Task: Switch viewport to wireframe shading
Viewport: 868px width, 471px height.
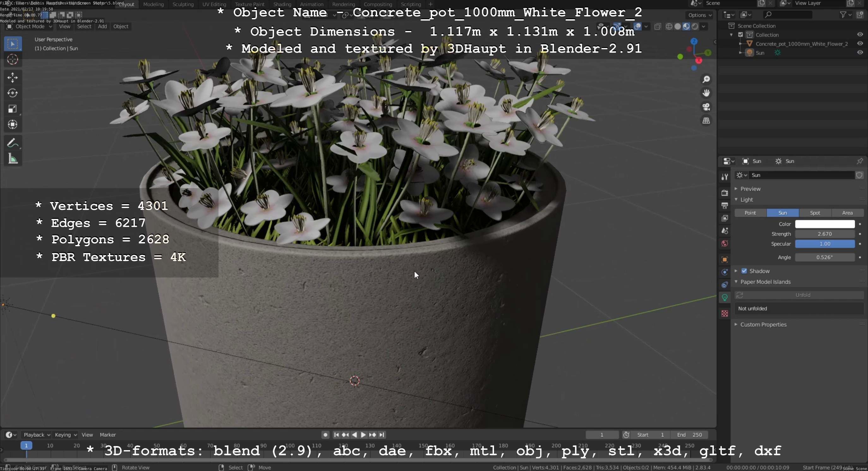Action: tap(669, 27)
